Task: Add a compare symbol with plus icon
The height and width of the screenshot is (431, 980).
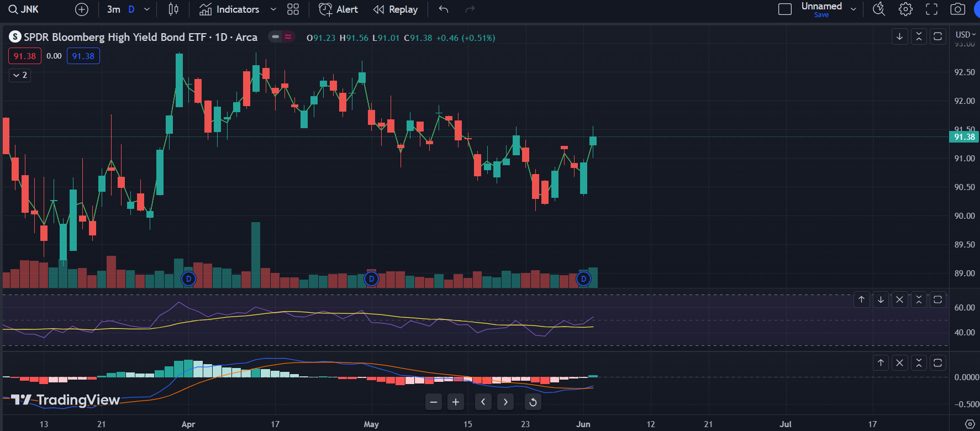Action: [82, 9]
